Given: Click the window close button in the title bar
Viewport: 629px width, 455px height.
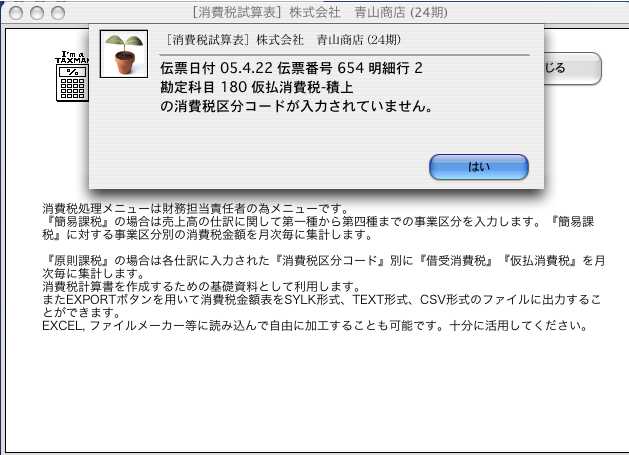Looking at the screenshot, I should pos(16,12).
